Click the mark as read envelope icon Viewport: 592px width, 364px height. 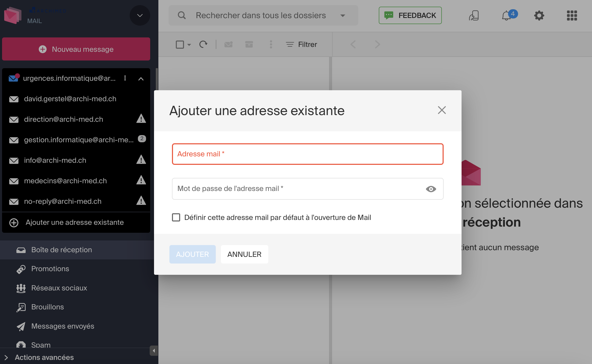pyautogui.click(x=228, y=44)
